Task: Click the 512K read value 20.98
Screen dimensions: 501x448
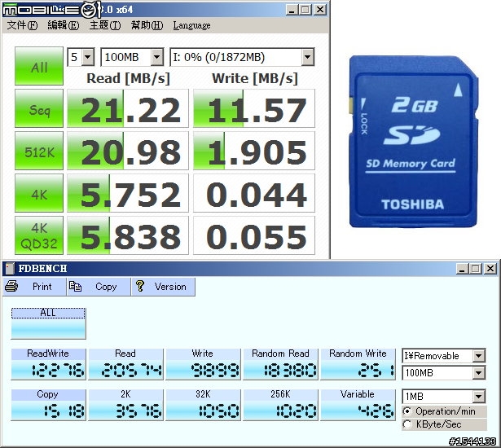Action: (128, 151)
